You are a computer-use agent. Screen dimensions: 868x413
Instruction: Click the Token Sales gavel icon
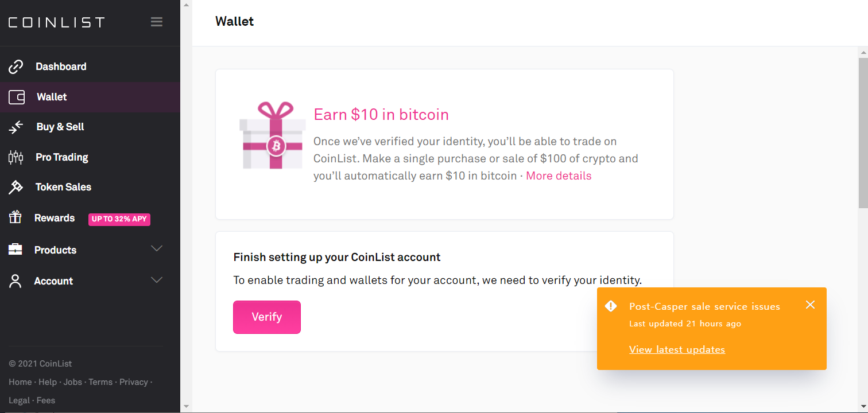[15, 187]
